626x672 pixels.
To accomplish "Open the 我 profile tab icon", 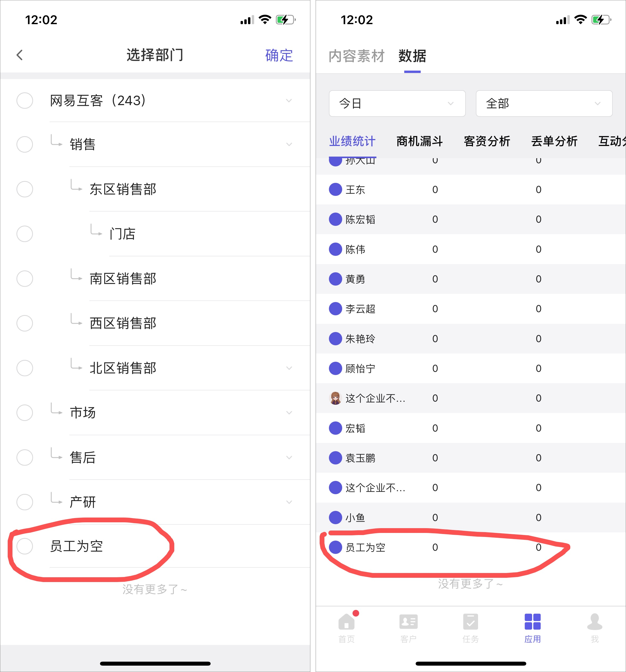I will (x=594, y=622).
